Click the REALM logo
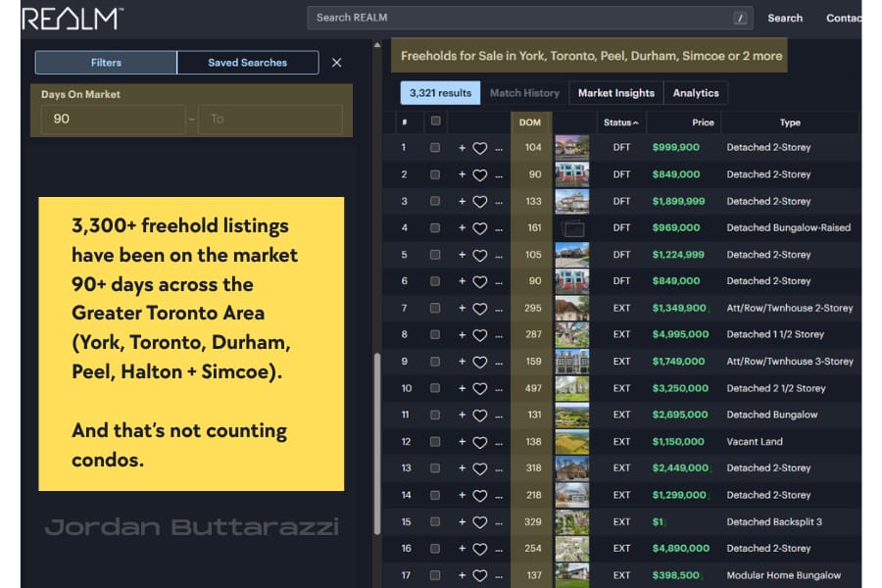Screen dimensions: 882x588 (x=73, y=19)
